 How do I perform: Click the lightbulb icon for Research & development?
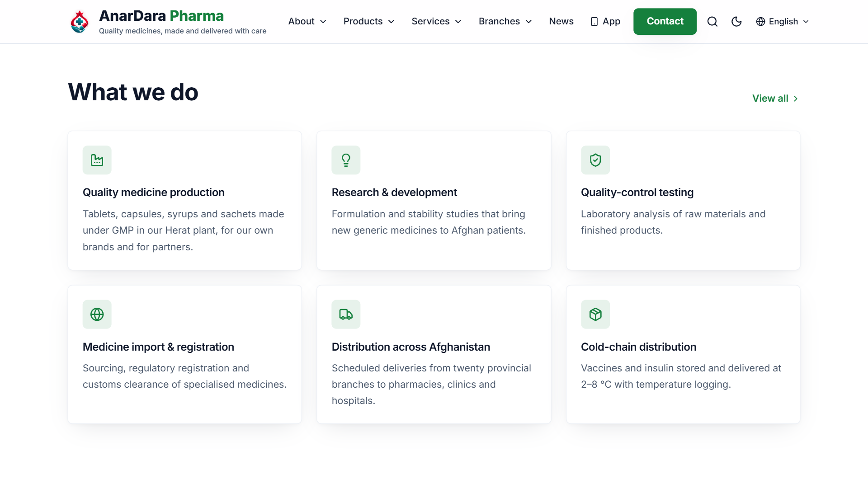tap(346, 160)
